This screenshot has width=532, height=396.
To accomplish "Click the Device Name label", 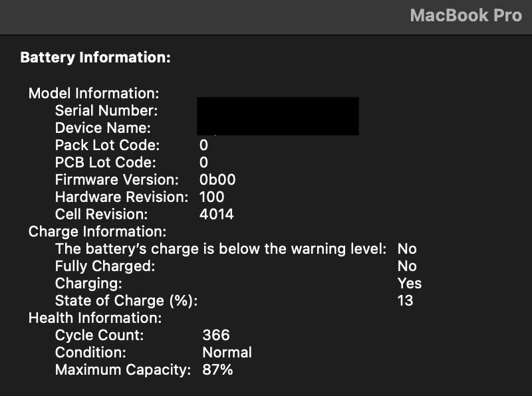I will point(103,128).
